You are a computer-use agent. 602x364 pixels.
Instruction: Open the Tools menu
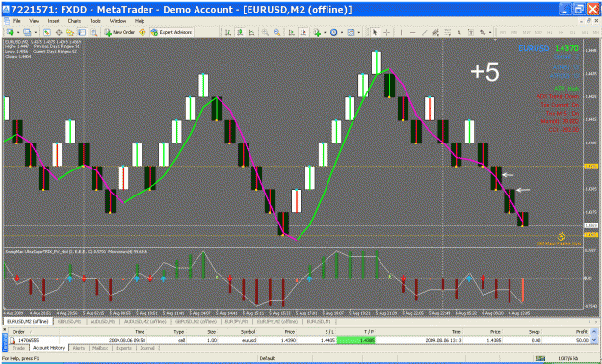point(95,21)
